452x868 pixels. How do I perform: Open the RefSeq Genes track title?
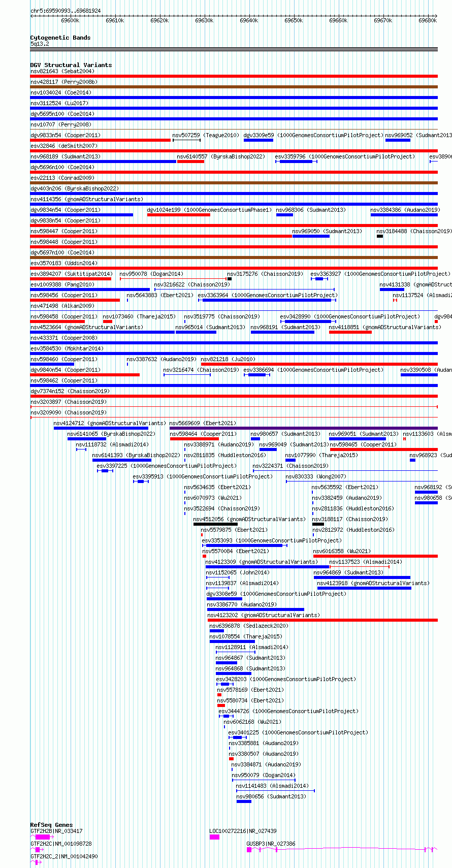pos(51,825)
